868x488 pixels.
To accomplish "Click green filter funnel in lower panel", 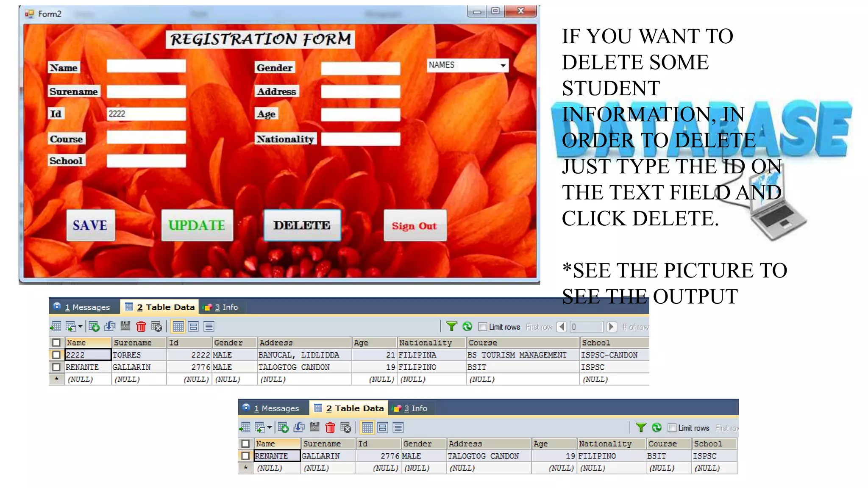I will 641,427.
